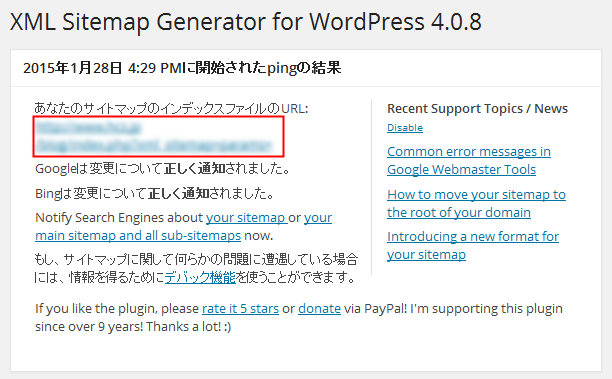Select the Google notification result line

pos(163,169)
